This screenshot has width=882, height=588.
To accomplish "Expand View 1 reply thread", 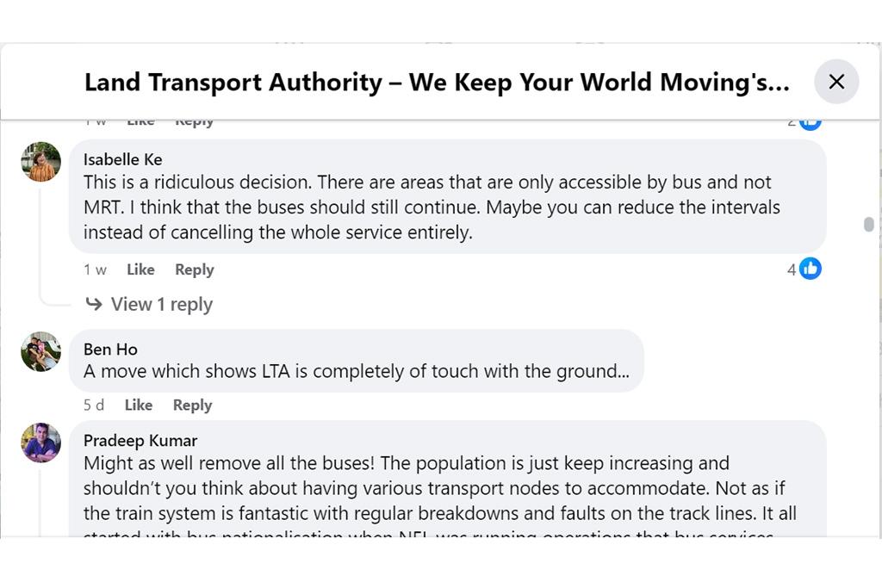I will click(161, 304).
